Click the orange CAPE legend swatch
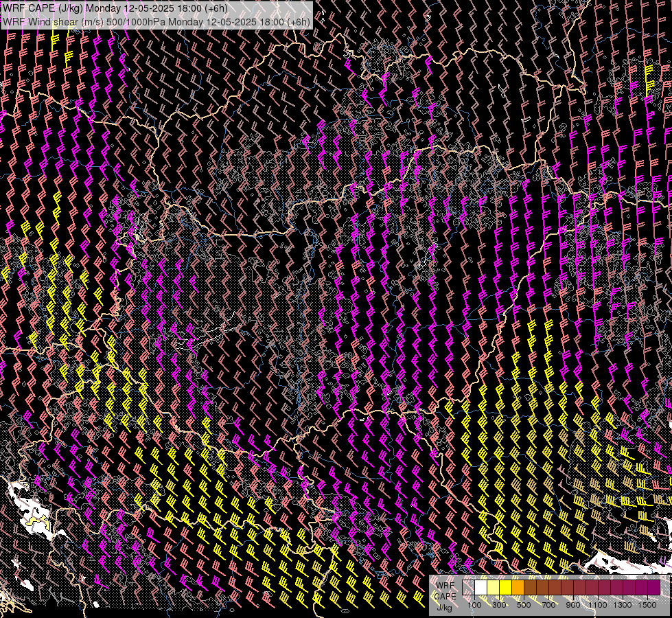 tap(518, 588)
